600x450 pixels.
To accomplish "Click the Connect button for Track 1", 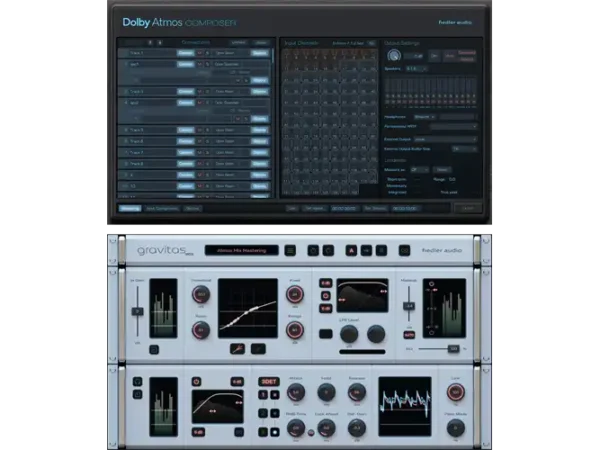I will coord(186,53).
